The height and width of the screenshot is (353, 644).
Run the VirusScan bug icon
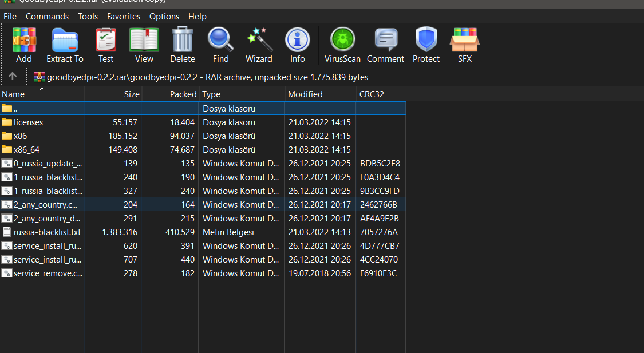[x=342, y=40]
